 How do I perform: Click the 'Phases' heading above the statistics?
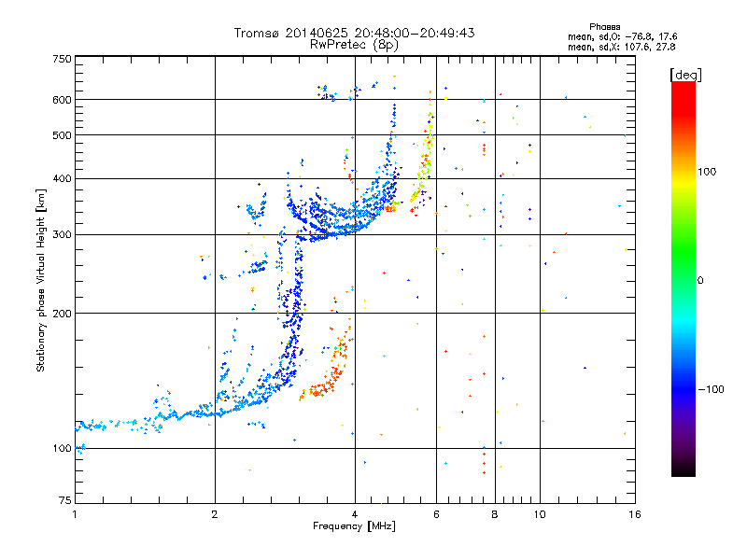pos(604,27)
